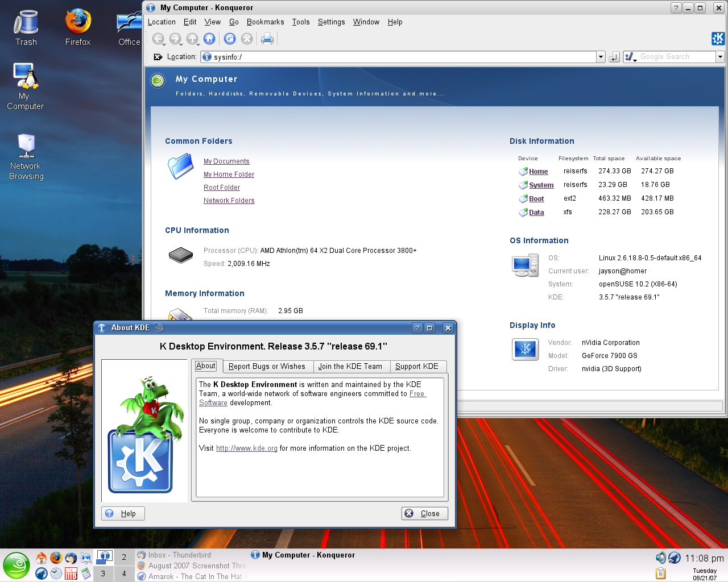Click the volume speaker tray icon

point(660,558)
